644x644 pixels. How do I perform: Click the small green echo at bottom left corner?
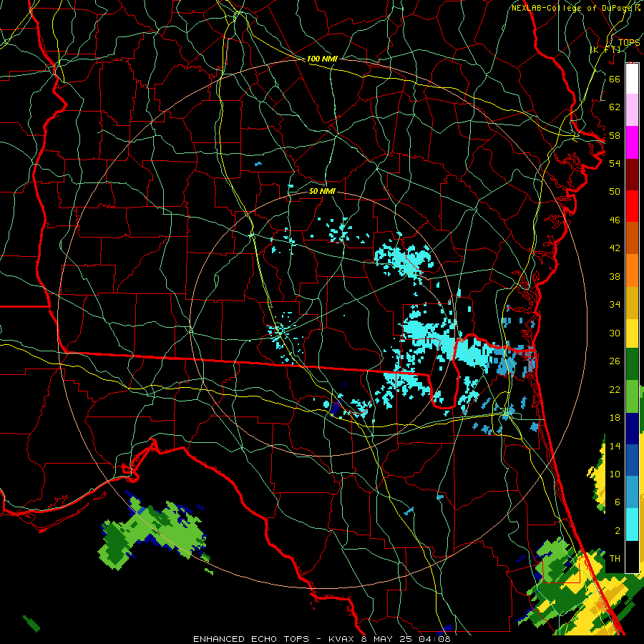click(31, 623)
